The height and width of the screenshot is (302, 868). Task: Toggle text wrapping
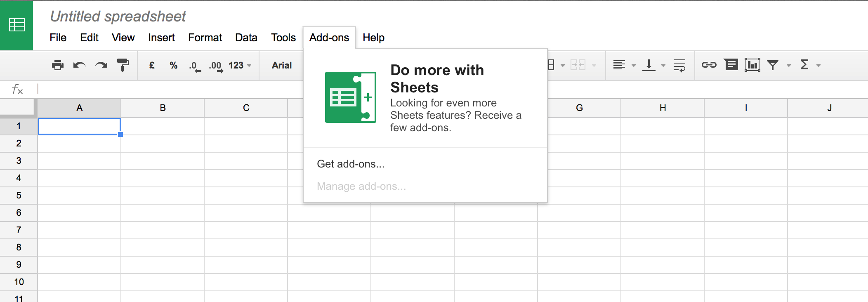[679, 65]
